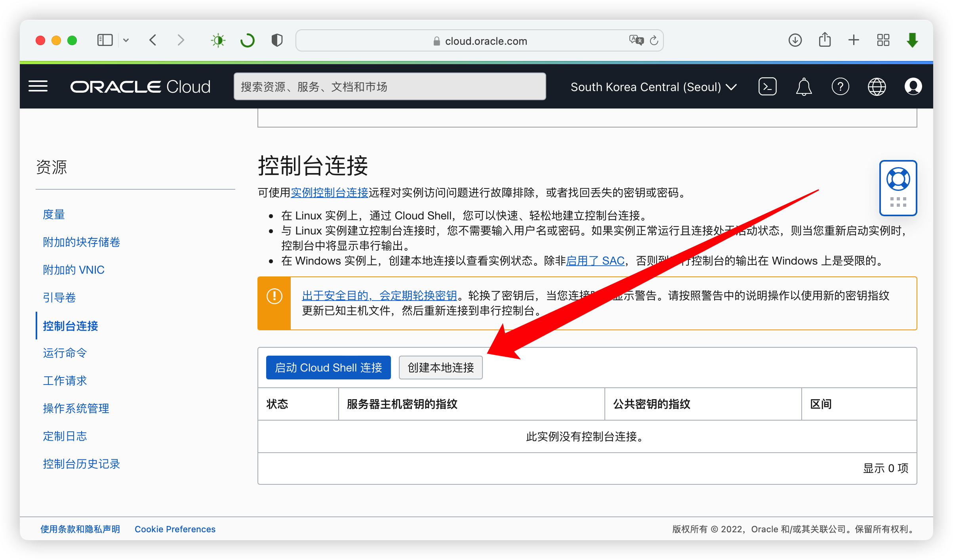953x560 pixels.
Task: Open the Share icon in Safari toolbar
Action: (825, 40)
